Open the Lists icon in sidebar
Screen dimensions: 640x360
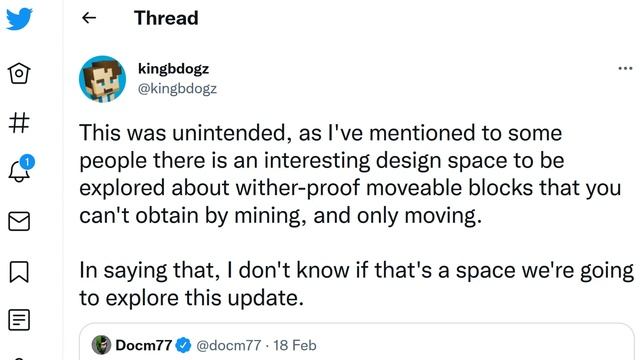(x=19, y=320)
